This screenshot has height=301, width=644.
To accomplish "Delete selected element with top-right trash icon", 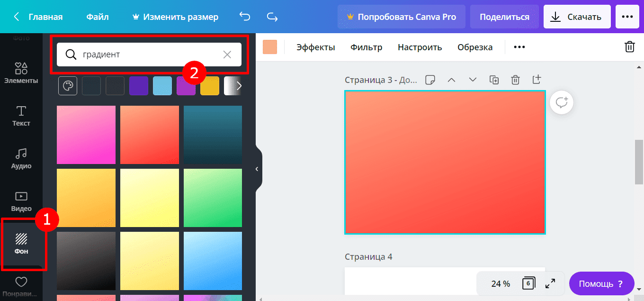I will click(x=629, y=47).
